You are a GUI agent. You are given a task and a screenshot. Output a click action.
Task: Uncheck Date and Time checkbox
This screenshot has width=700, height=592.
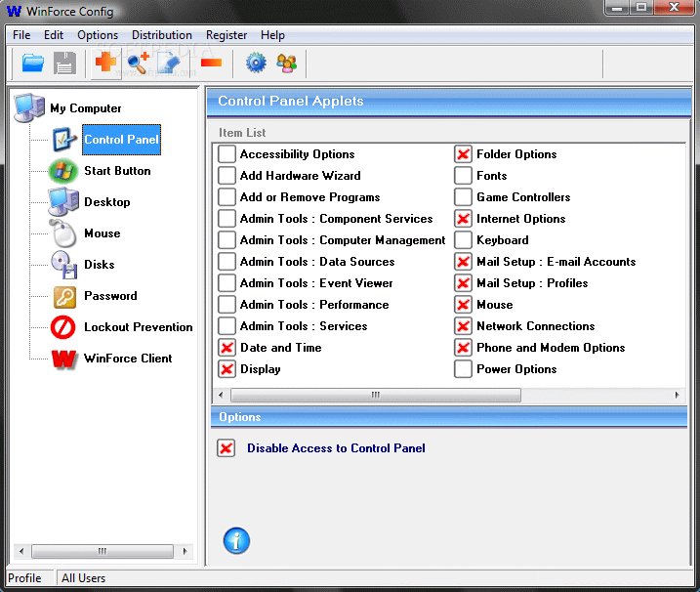226,348
